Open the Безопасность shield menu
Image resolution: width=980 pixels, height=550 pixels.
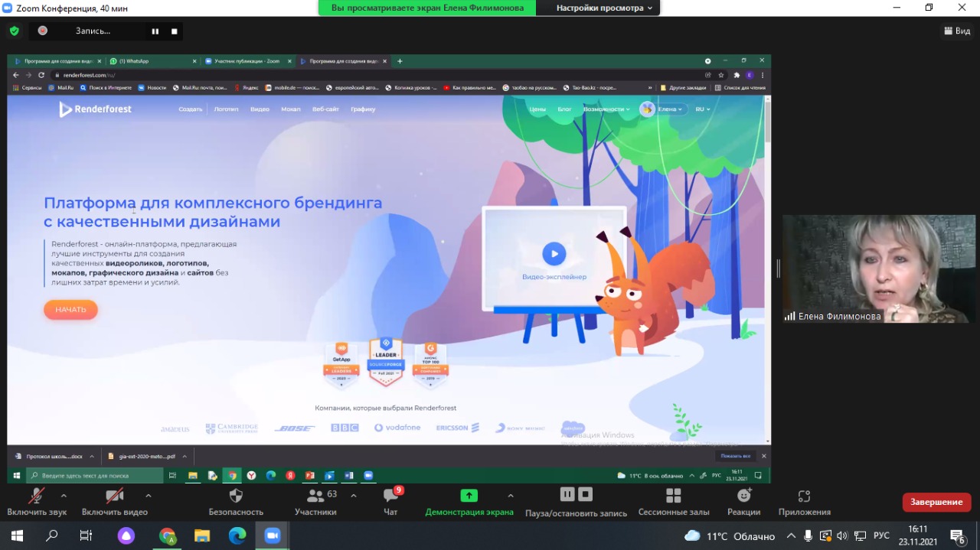(x=236, y=501)
